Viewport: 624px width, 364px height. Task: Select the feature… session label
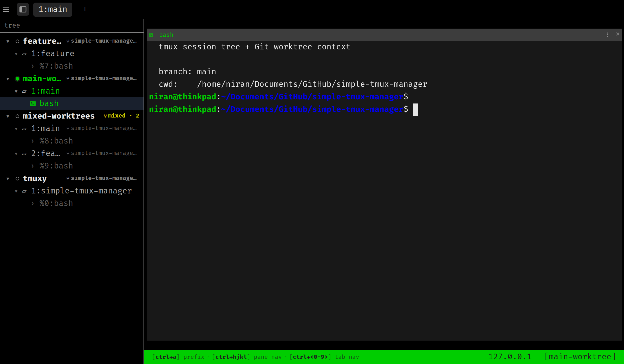pyautogui.click(x=42, y=41)
